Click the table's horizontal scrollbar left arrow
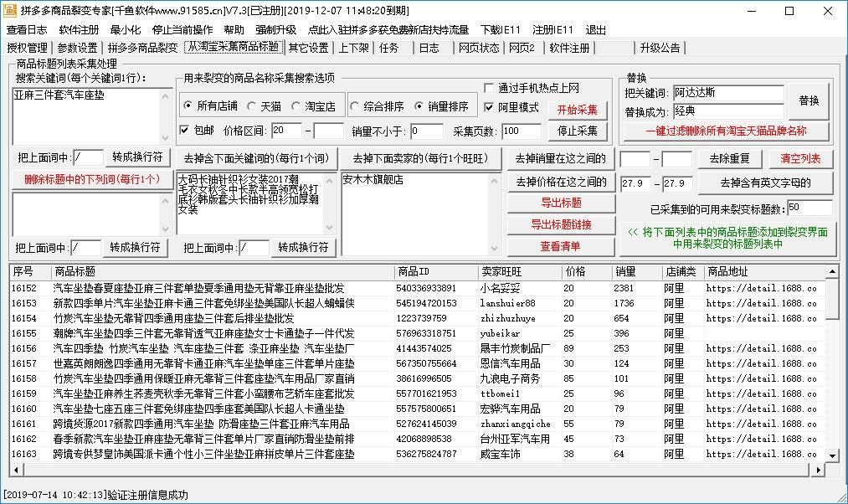848x504 pixels. [x=16, y=471]
